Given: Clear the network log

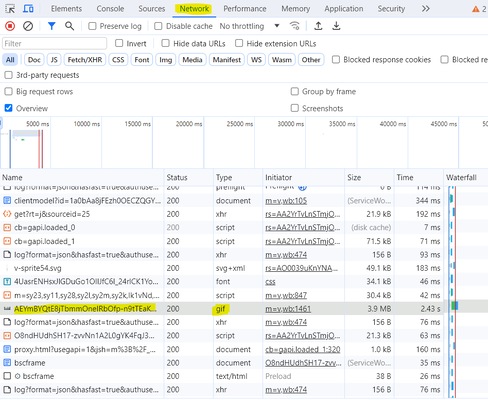Looking at the screenshot, I should 28,26.
